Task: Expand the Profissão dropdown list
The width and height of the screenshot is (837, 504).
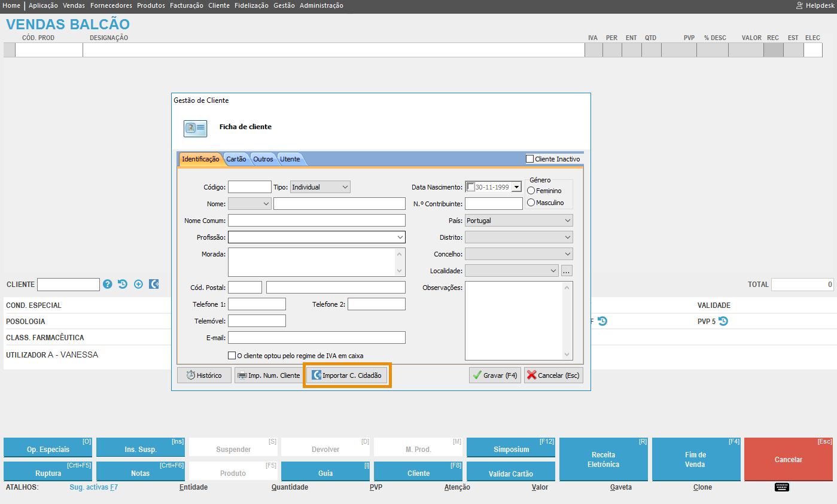Action: click(400, 237)
